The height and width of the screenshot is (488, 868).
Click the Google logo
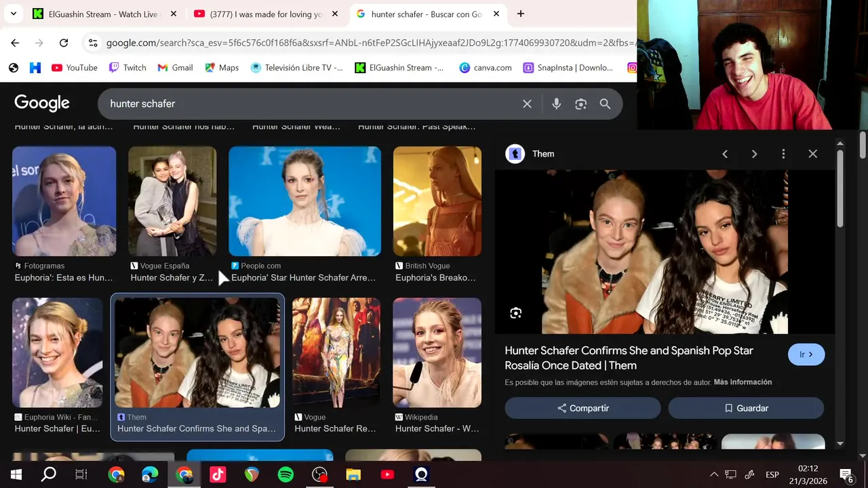(42, 103)
